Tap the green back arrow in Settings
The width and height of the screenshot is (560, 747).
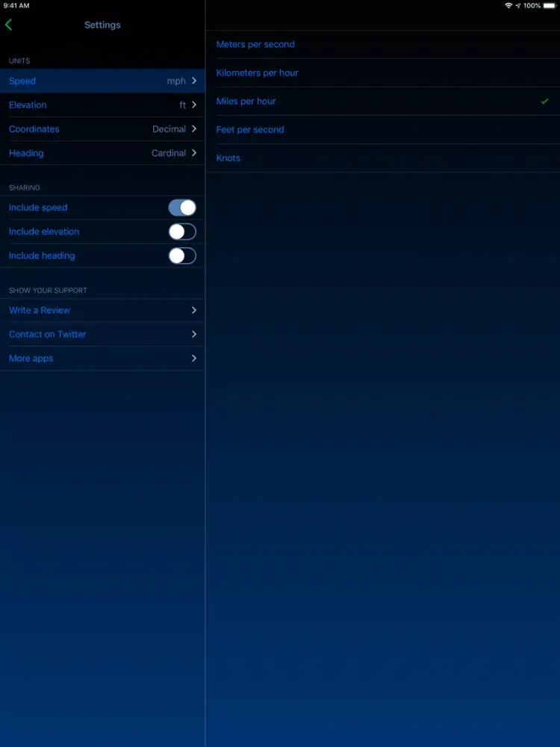[x=8, y=25]
